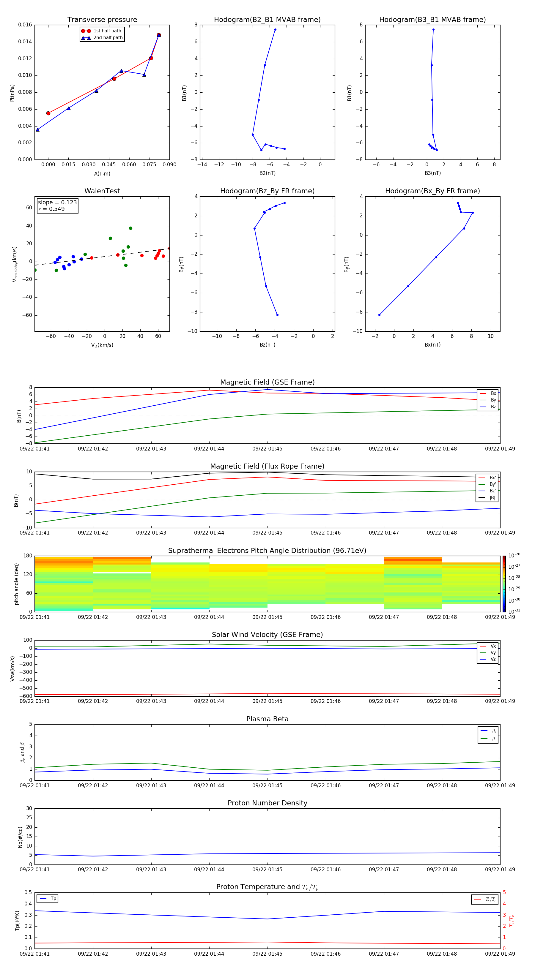Click the 'Np(#/cc)' axis label

pyautogui.click(x=20, y=837)
